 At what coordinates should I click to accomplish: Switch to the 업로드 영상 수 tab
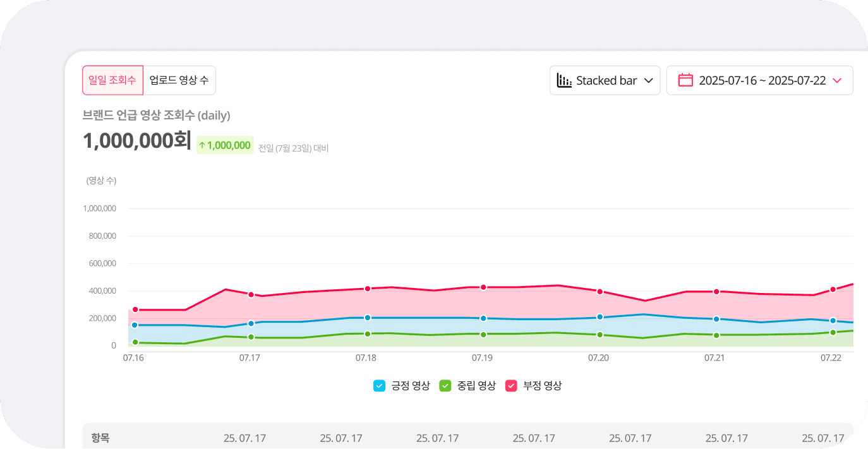coord(179,80)
